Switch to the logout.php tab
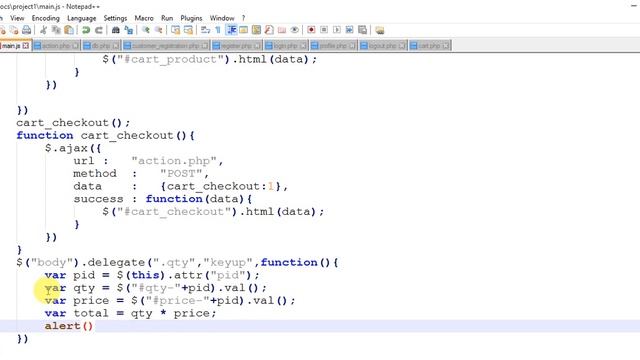This screenshot has height=360, width=640. [x=382, y=46]
